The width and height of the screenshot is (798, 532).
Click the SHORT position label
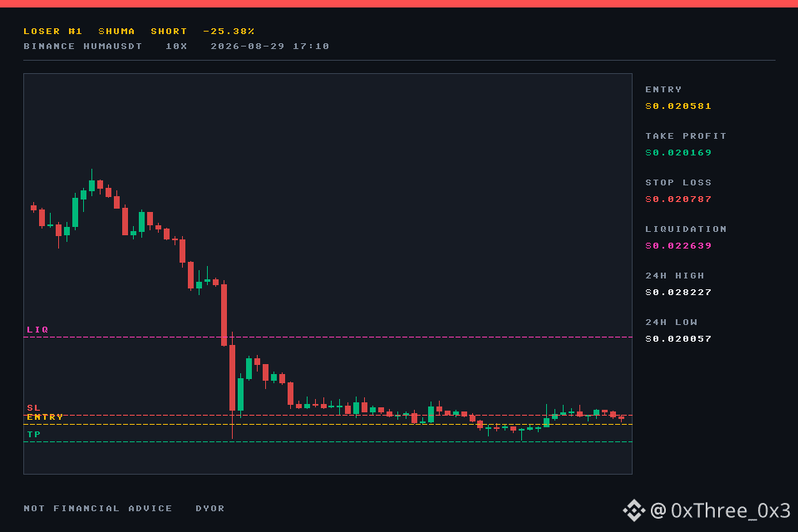(169, 32)
